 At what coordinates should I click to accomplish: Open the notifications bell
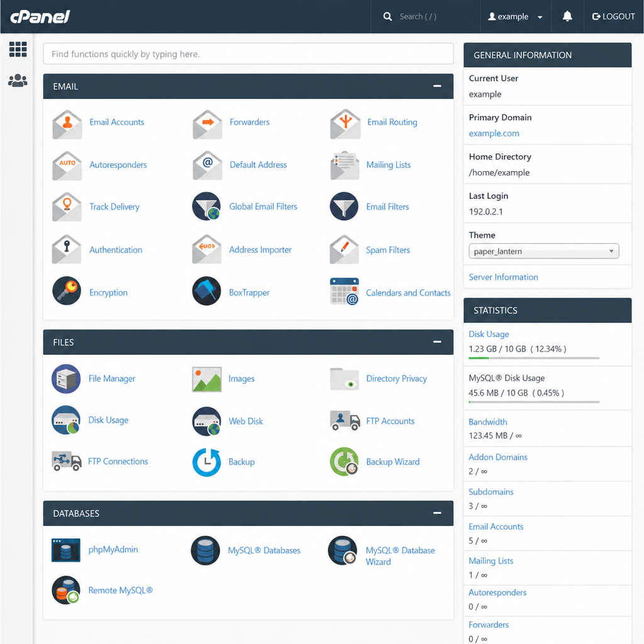coord(567,16)
